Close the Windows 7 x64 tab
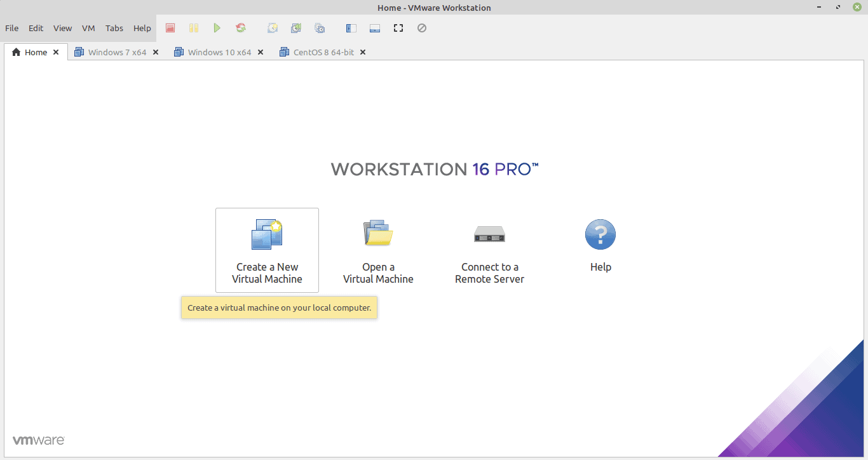This screenshot has width=868, height=460. pyautogui.click(x=156, y=52)
